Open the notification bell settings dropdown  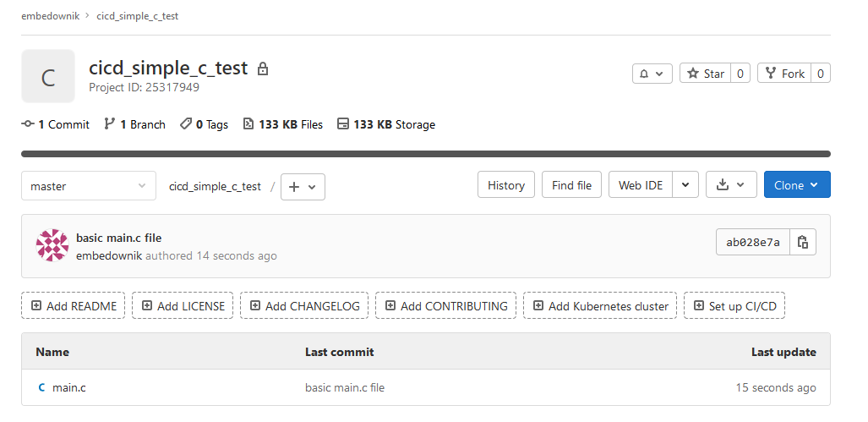(652, 74)
